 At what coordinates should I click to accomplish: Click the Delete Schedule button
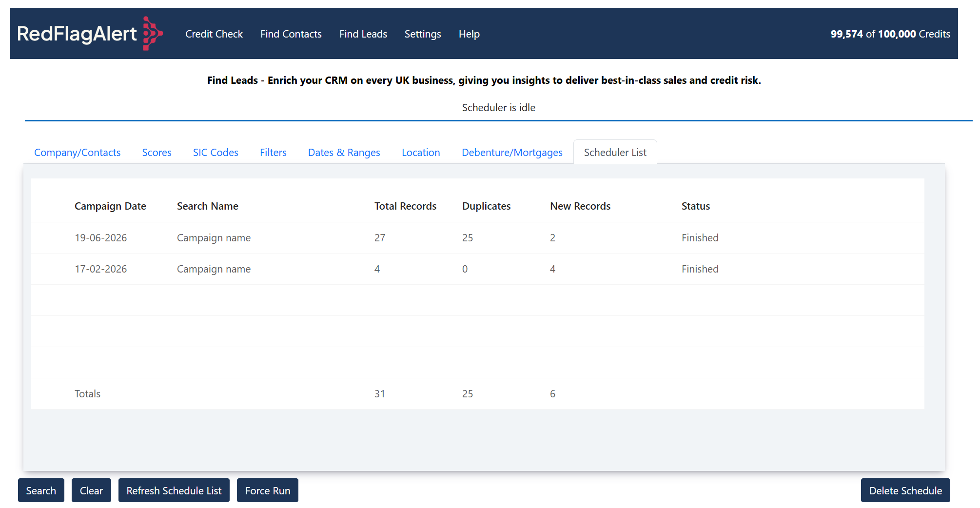(905, 490)
